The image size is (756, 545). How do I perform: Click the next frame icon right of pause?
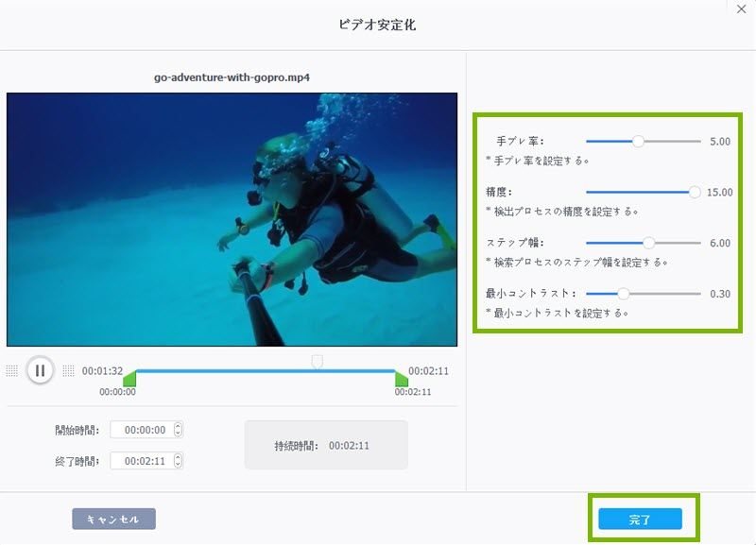68,370
